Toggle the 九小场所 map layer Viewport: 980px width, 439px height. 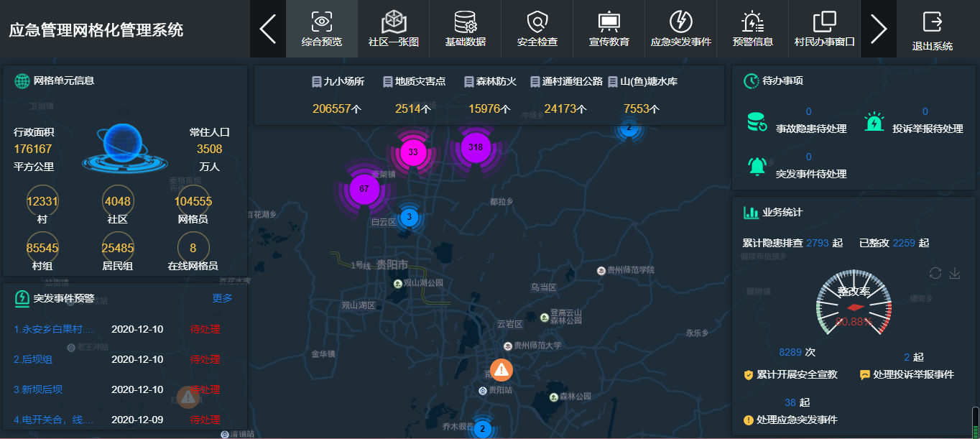click(x=338, y=82)
